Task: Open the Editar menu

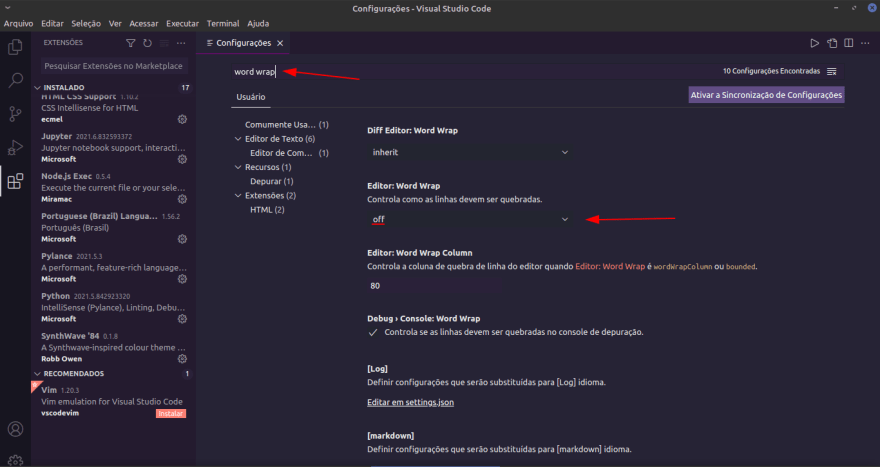Action: coord(52,24)
